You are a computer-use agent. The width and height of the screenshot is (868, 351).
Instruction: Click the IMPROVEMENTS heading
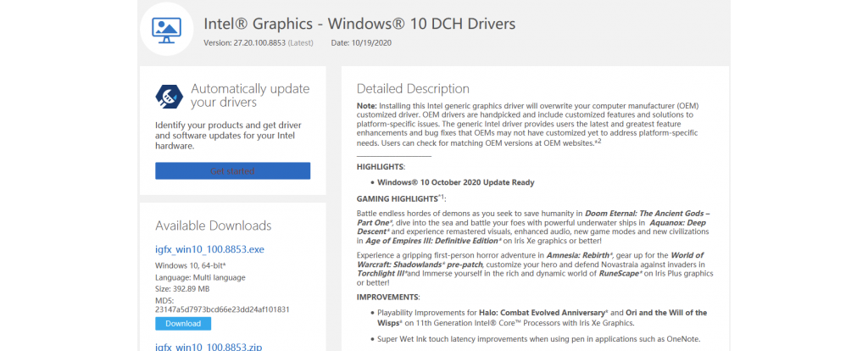(388, 298)
